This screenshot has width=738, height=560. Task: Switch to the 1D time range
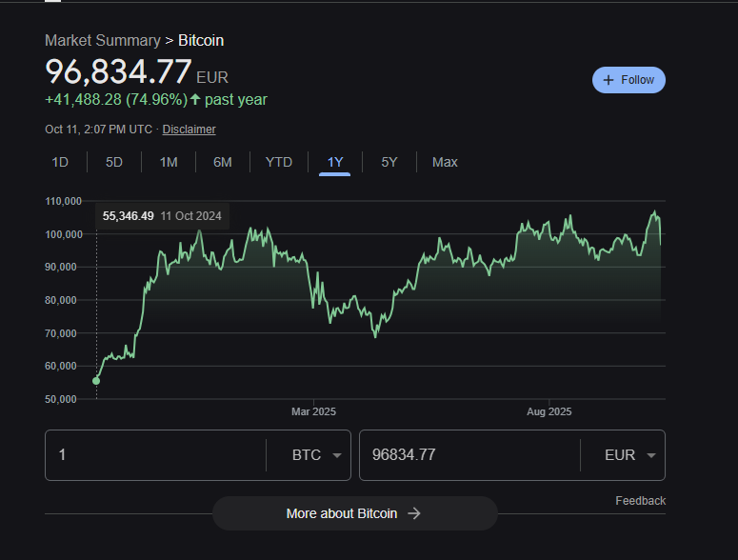(60, 162)
